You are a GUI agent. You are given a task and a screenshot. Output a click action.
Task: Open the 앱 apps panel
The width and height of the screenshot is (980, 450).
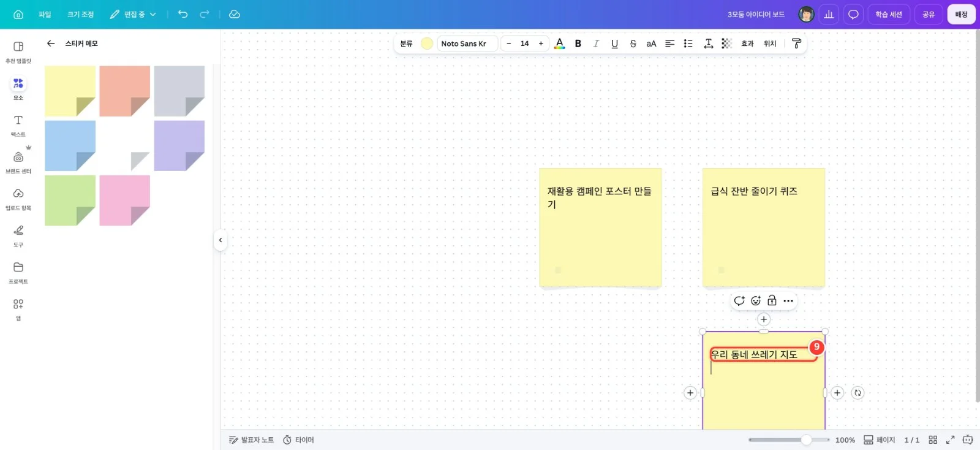(x=18, y=310)
